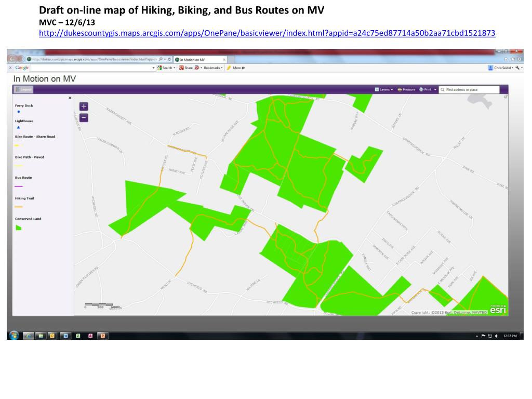The height and width of the screenshot is (399, 532).
Task: Click the Hiking Trail orange line swatch
Action: (x=19, y=207)
